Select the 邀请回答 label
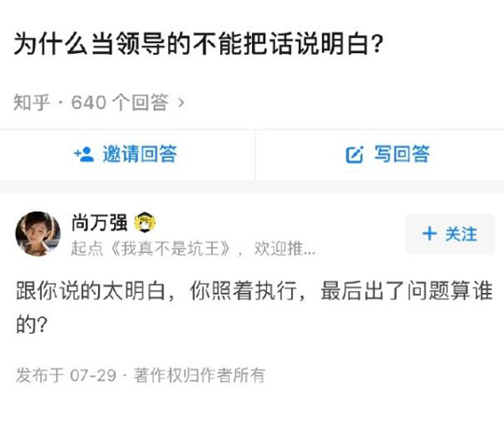504x431 pixels. click(x=140, y=154)
